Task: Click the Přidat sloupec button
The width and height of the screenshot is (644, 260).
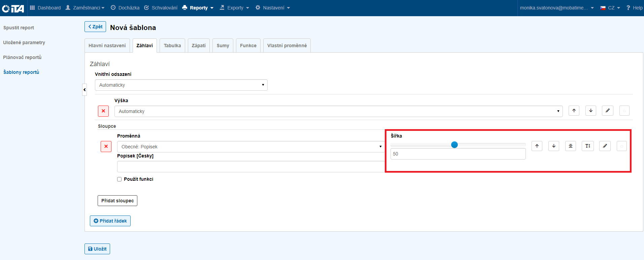Action: [x=117, y=201]
